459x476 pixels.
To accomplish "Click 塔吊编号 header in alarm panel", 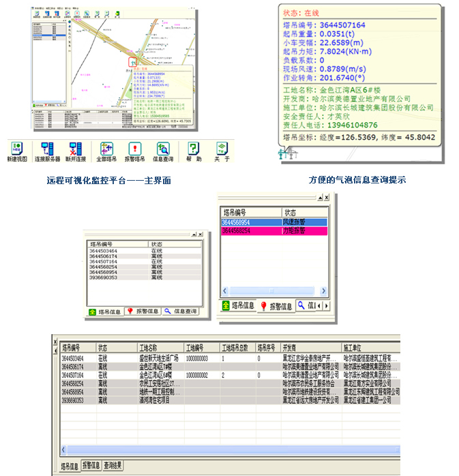I will (x=251, y=212).
